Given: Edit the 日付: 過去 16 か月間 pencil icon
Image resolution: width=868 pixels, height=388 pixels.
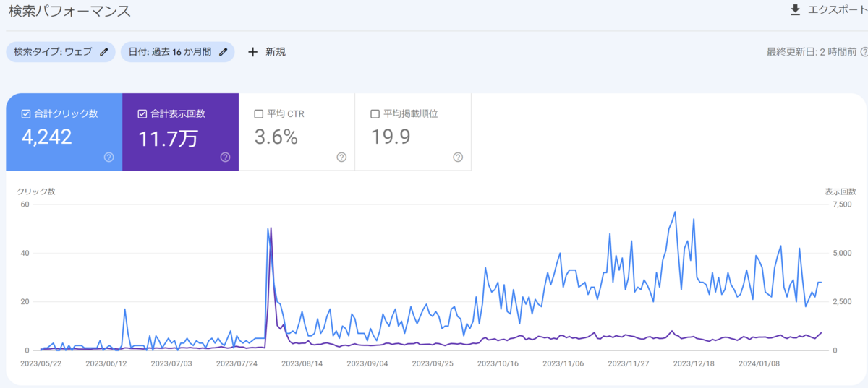Looking at the screenshot, I should 224,52.
